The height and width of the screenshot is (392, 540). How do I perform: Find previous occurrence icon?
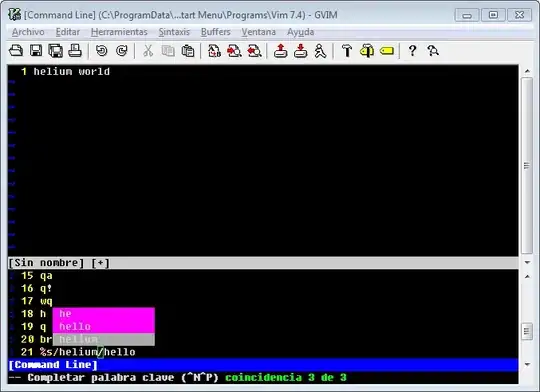click(254, 51)
